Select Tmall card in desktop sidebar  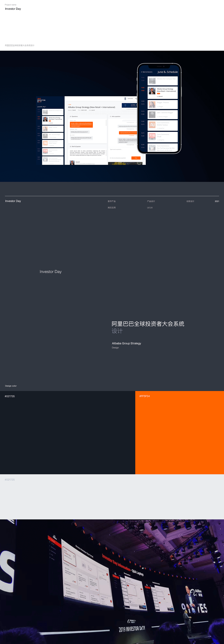(x=53, y=152)
